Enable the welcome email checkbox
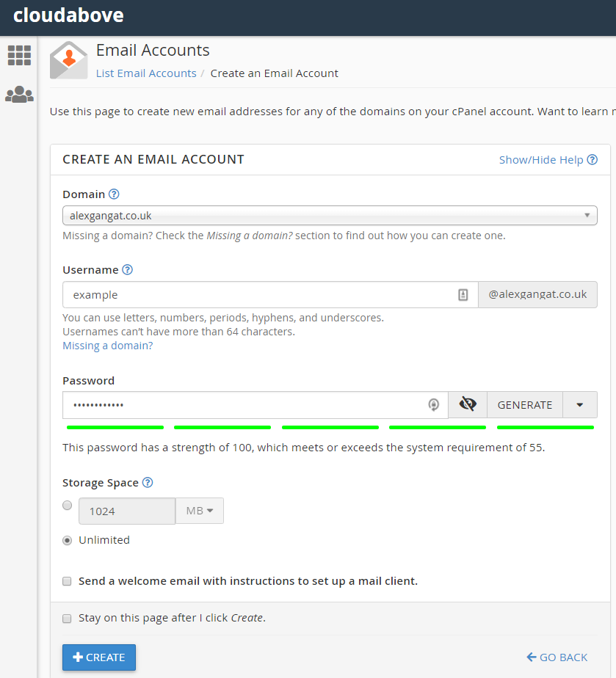The height and width of the screenshot is (678, 616). [x=67, y=581]
